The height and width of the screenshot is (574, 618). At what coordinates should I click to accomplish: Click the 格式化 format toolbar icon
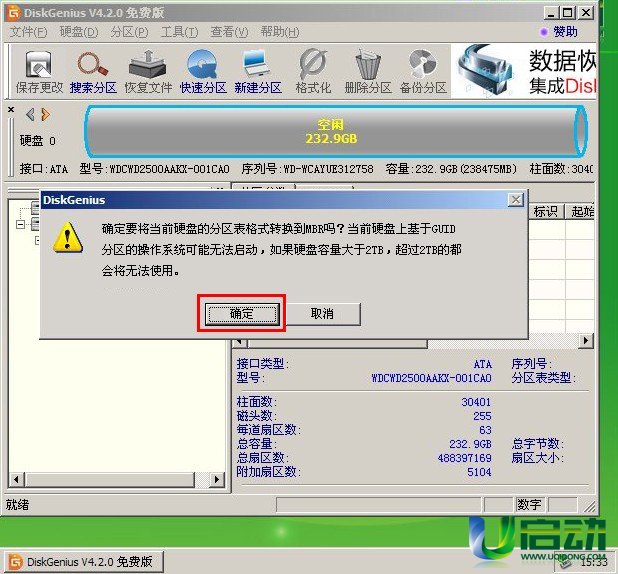point(313,72)
